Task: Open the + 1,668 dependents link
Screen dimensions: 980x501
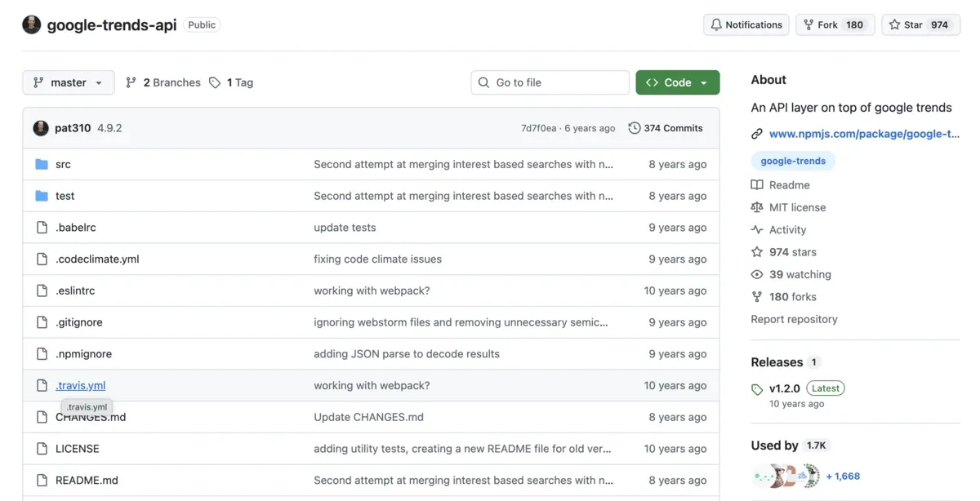Action: coord(843,477)
